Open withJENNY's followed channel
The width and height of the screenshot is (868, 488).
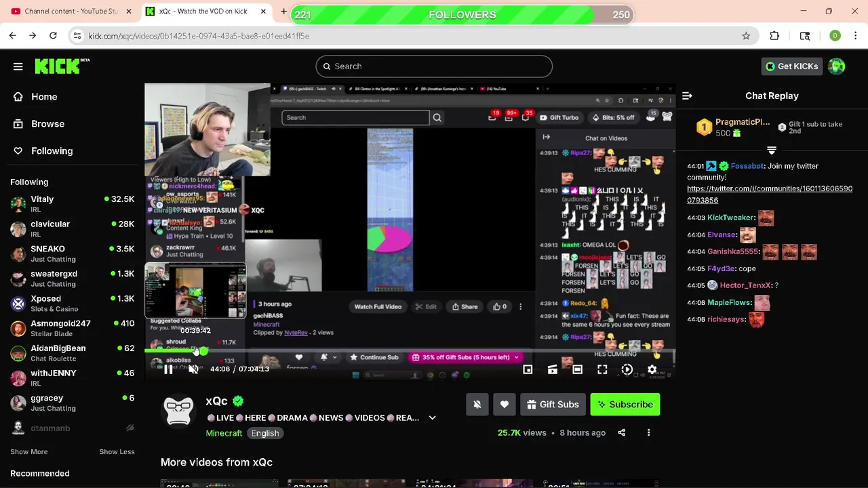point(72,378)
